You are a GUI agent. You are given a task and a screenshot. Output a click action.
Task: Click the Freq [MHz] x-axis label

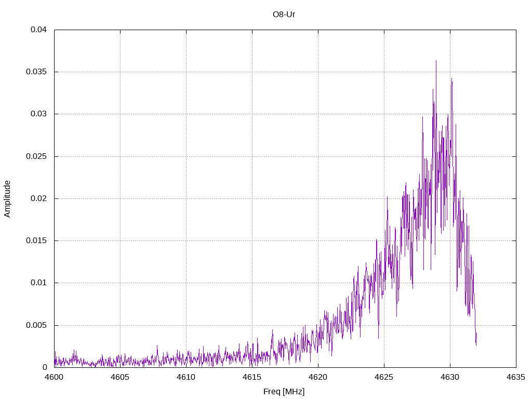284,392
